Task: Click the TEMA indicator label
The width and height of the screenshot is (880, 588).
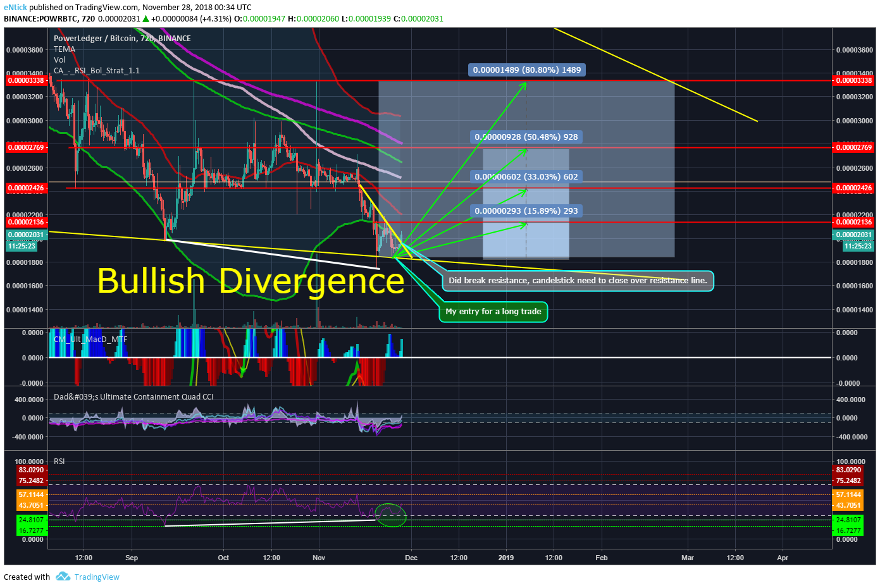Action: click(x=65, y=49)
